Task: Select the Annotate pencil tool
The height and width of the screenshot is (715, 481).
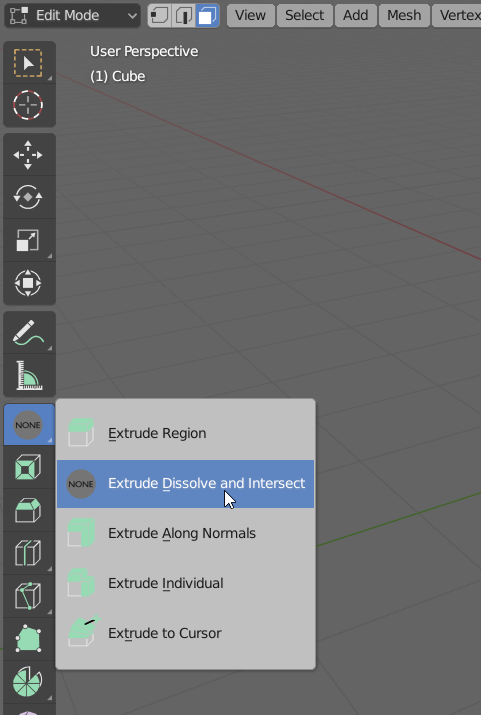Action: point(29,332)
